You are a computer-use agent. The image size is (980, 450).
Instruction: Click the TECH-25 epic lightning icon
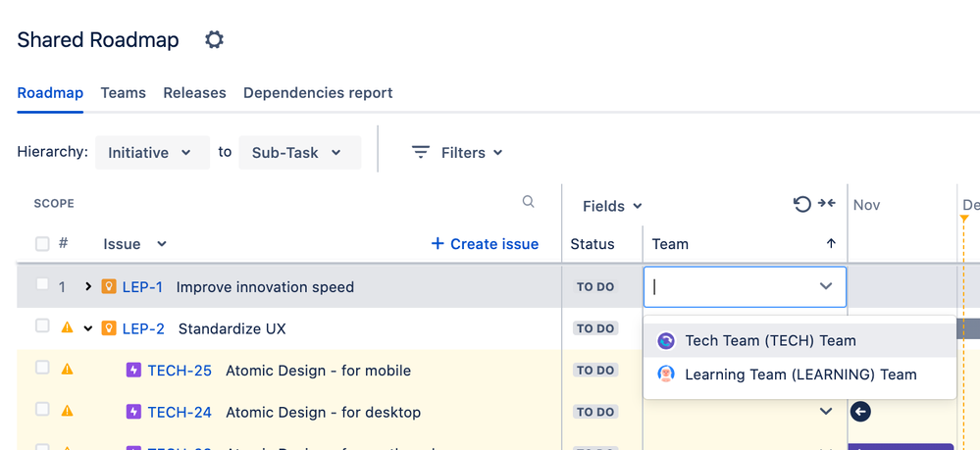133,370
